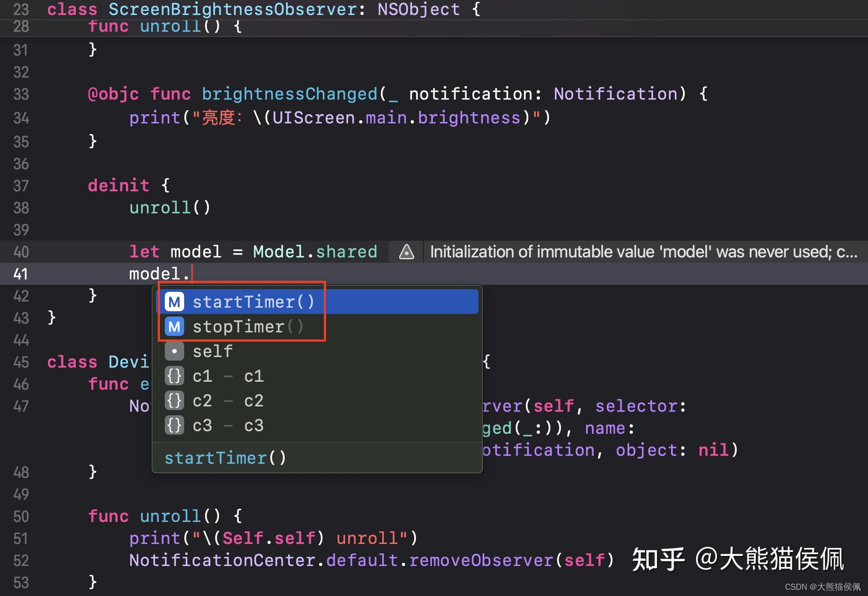This screenshot has height=596, width=868.
Task: Click the closure braces icon beside c3
Action: pyautogui.click(x=174, y=425)
